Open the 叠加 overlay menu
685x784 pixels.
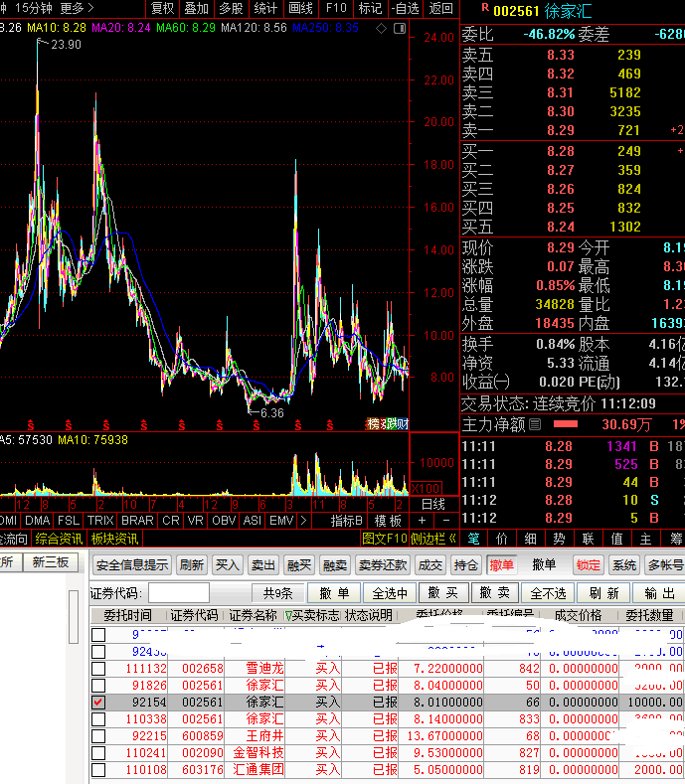[x=196, y=8]
